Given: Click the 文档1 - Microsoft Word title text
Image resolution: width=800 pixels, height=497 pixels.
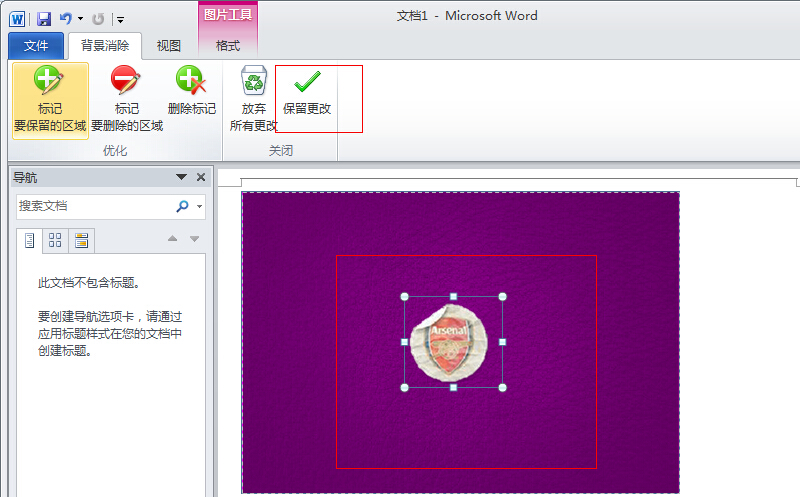Looking at the screenshot, I should pos(467,16).
